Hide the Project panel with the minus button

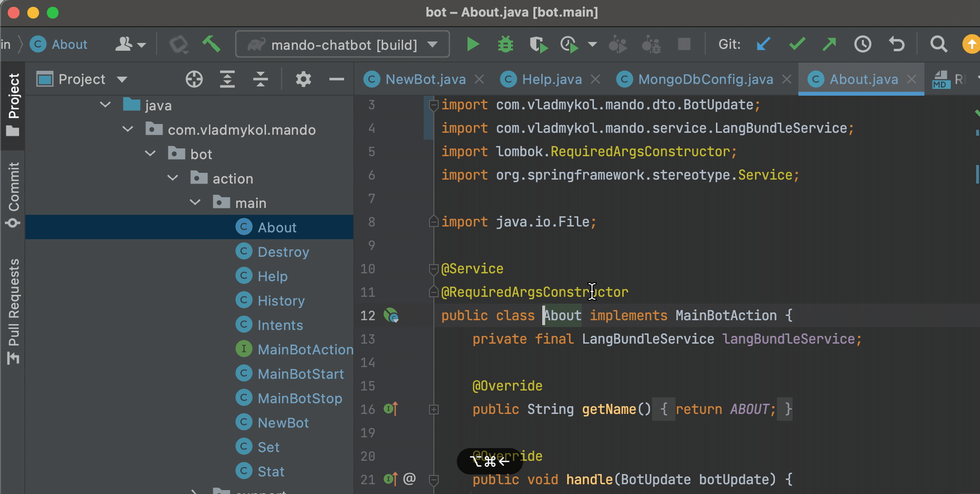click(x=336, y=79)
